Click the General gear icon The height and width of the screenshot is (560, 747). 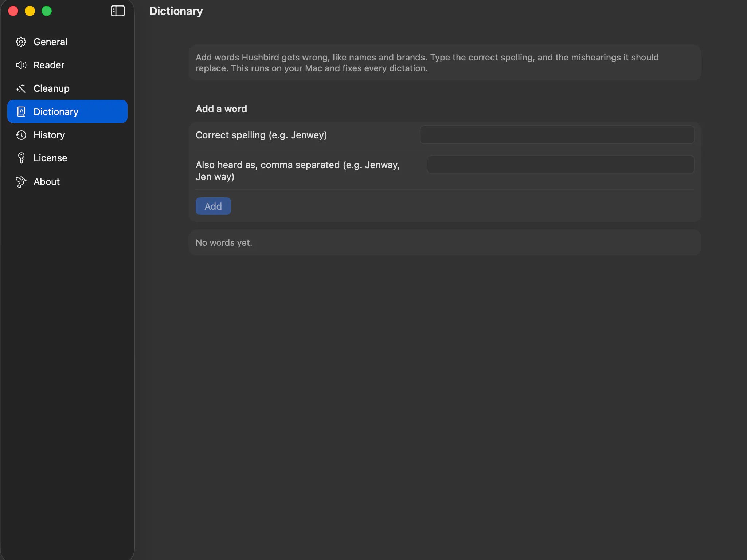[21, 42]
